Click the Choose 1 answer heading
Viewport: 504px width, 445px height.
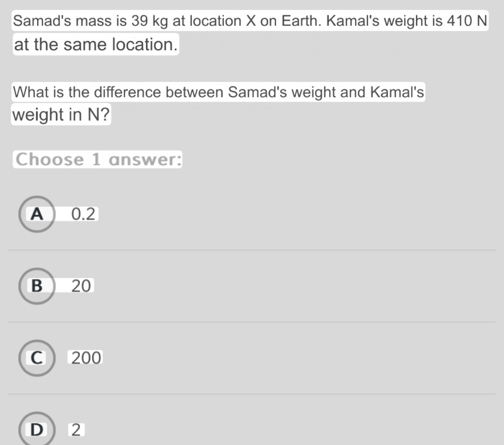click(97, 159)
